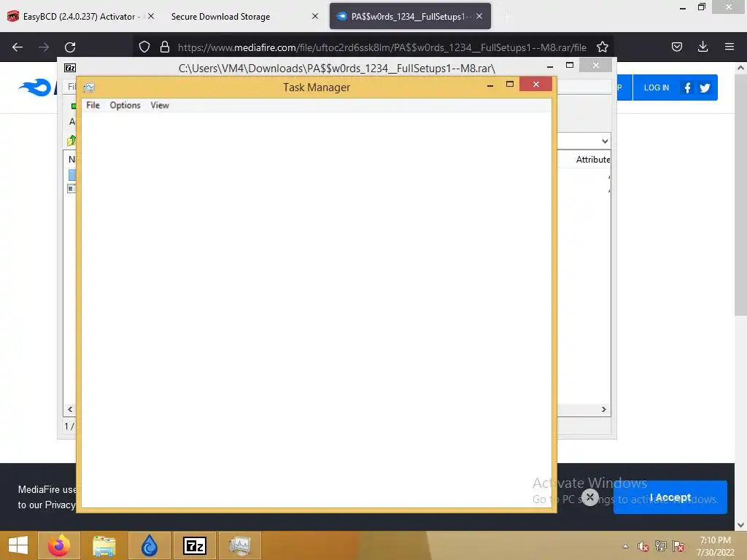Click the Attributes column header in 7-Zip
Image resolution: width=747 pixels, height=560 pixels.
(x=592, y=160)
